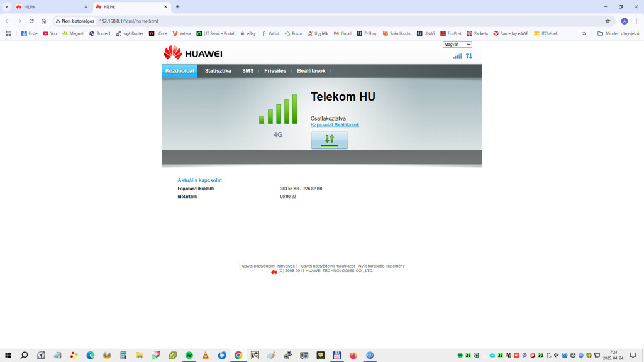Open the SMS menu
The image size is (644, 362).
click(248, 71)
